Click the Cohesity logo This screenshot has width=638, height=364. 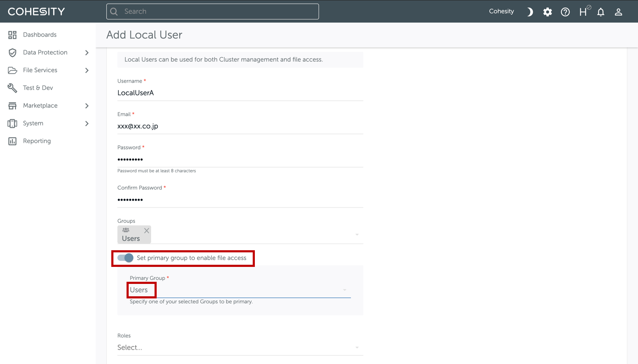coord(36,11)
